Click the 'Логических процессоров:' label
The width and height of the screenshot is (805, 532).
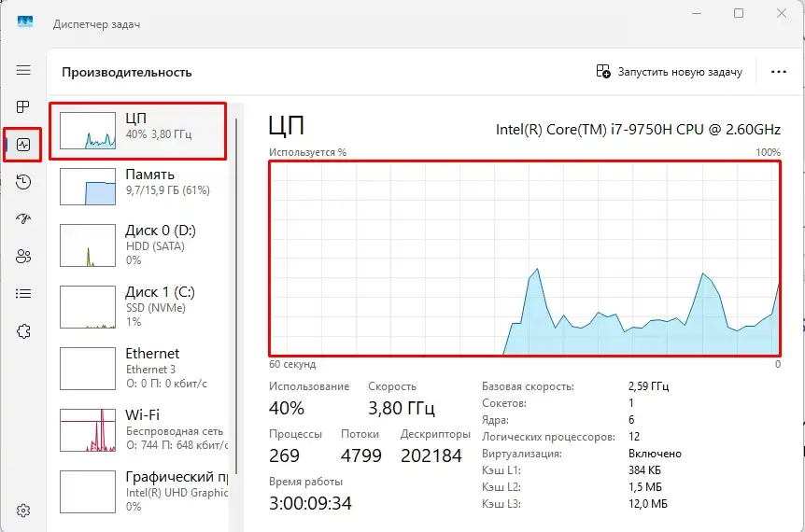(548, 437)
